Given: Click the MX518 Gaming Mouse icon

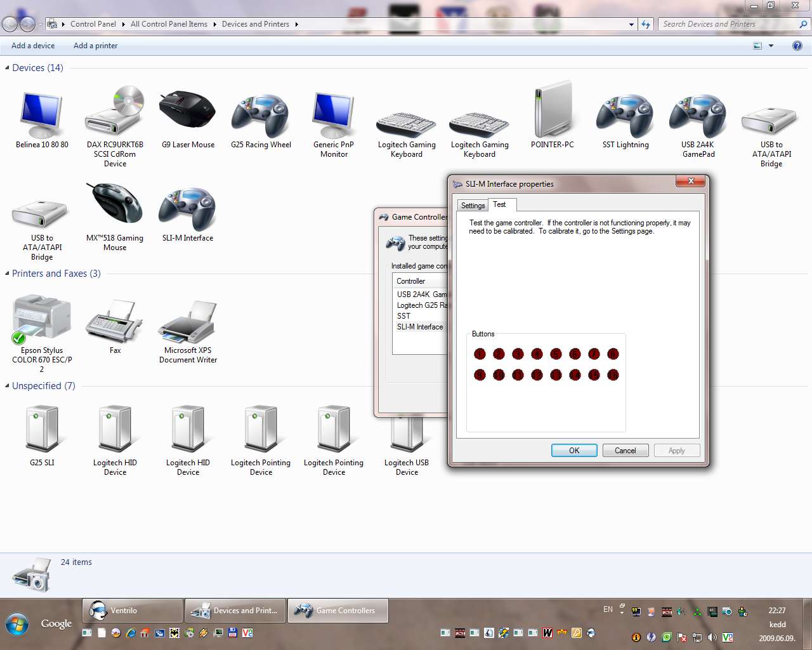Looking at the screenshot, I should click(x=115, y=208).
